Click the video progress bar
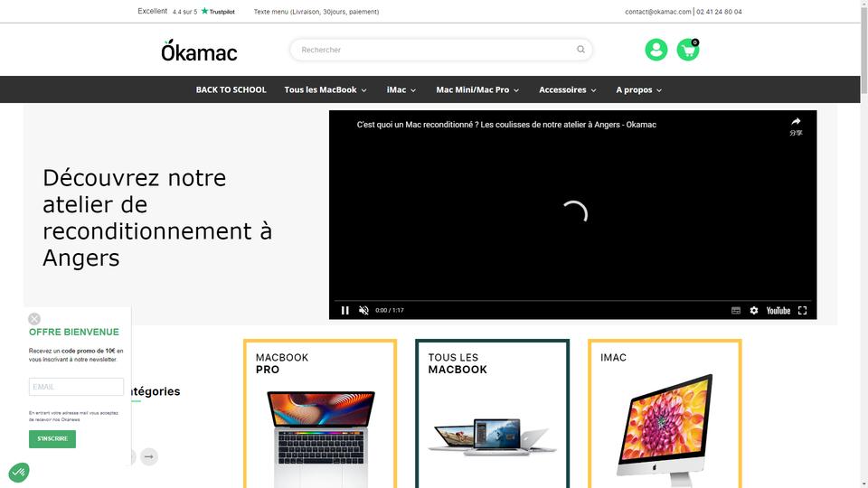Viewport: 868px width, 488px height. point(573,300)
